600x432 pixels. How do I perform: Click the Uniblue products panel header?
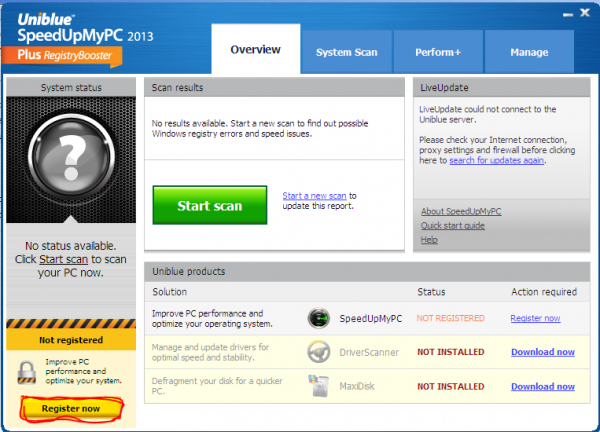click(x=367, y=272)
